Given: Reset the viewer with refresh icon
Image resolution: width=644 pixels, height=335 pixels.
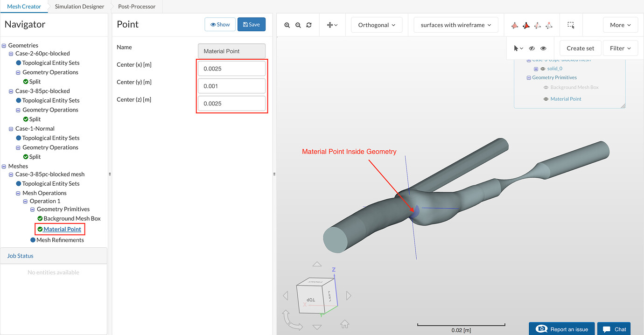Looking at the screenshot, I should pyautogui.click(x=309, y=25).
